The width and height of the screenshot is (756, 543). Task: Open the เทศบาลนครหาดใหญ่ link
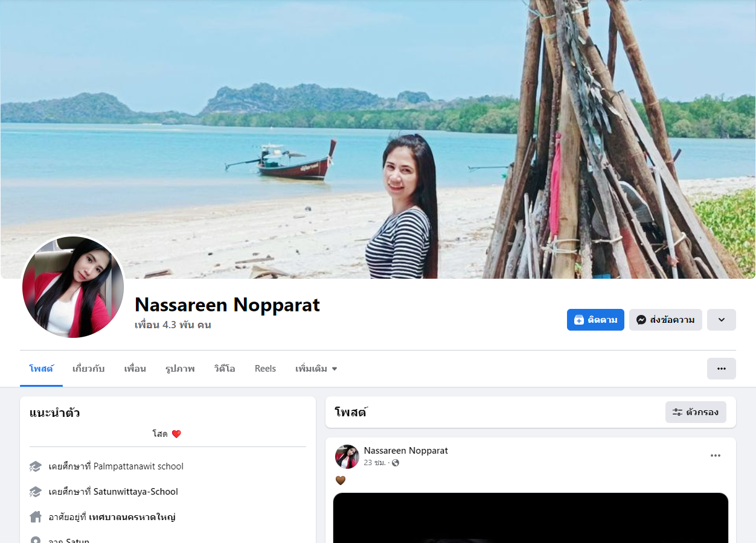click(132, 517)
